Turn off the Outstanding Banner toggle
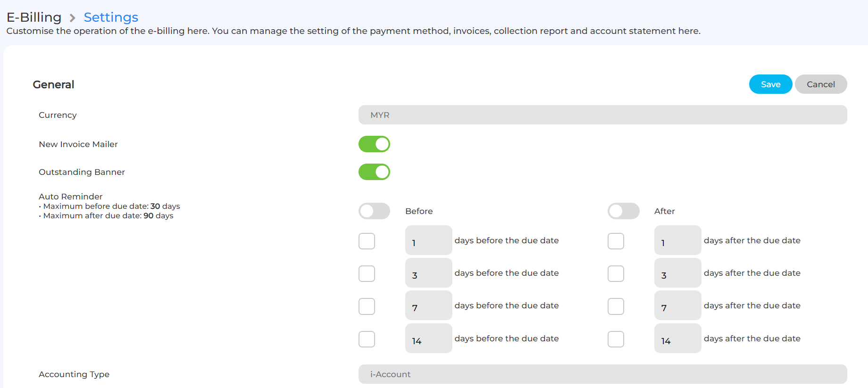 click(374, 172)
